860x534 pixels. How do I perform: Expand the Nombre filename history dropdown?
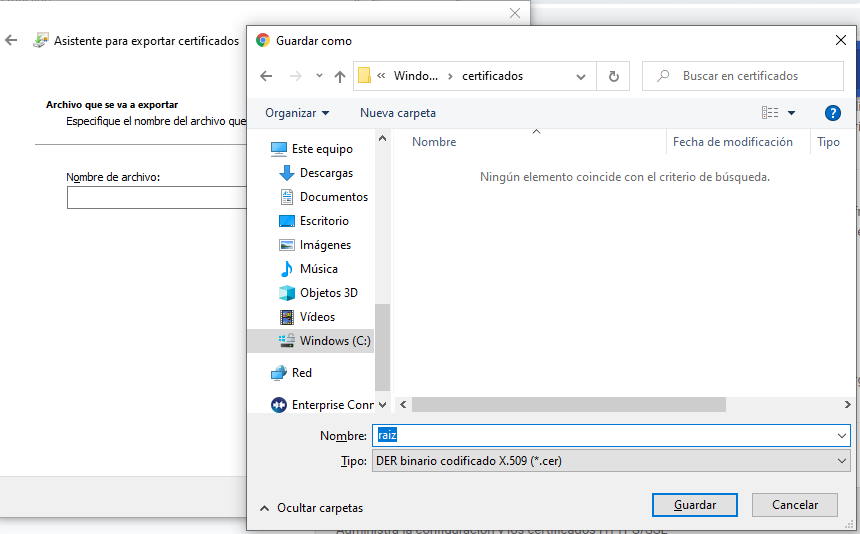click(x=841, y=436)
